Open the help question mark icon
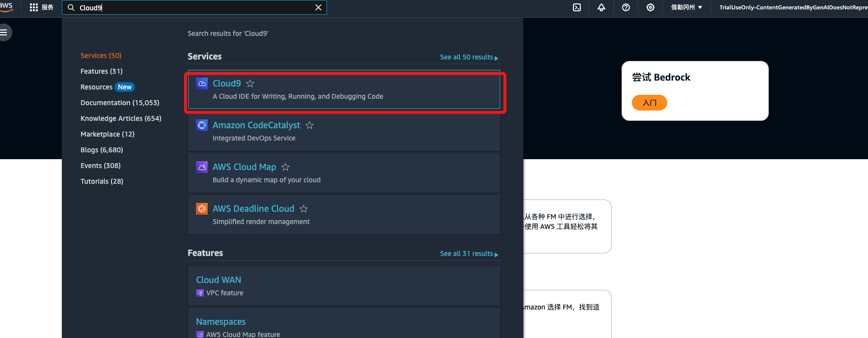 [626, 7]
